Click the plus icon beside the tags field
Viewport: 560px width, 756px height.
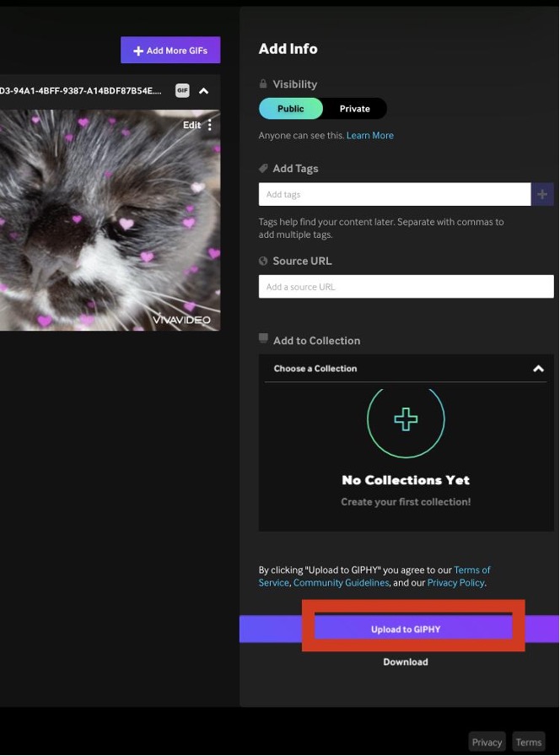click(x=542, y=195)
